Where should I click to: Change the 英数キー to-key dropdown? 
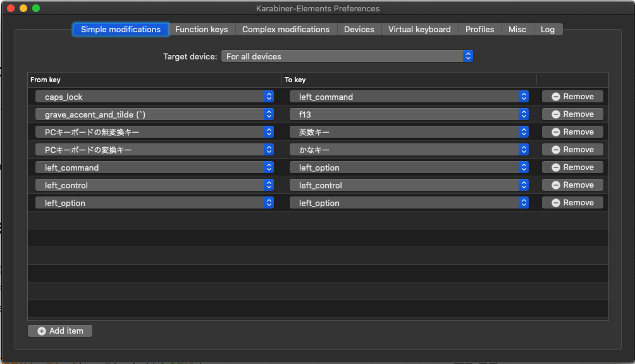(x=409, y=132)
